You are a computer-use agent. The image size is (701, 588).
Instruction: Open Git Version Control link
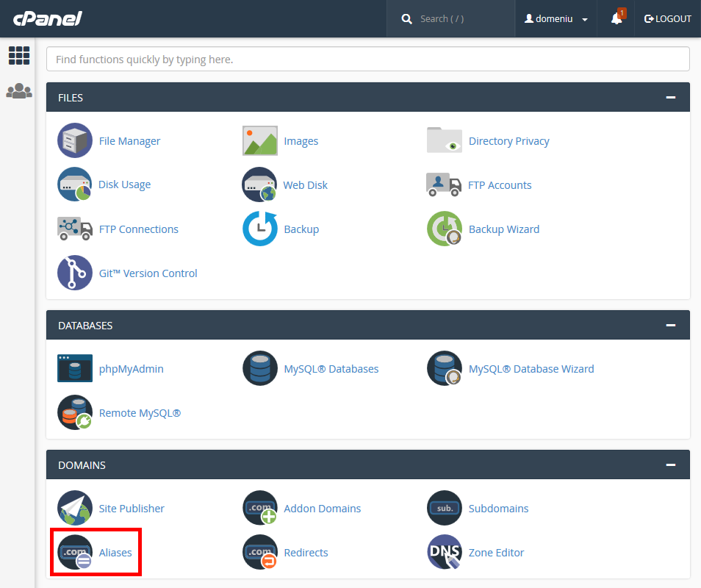[x=148, y=273]
